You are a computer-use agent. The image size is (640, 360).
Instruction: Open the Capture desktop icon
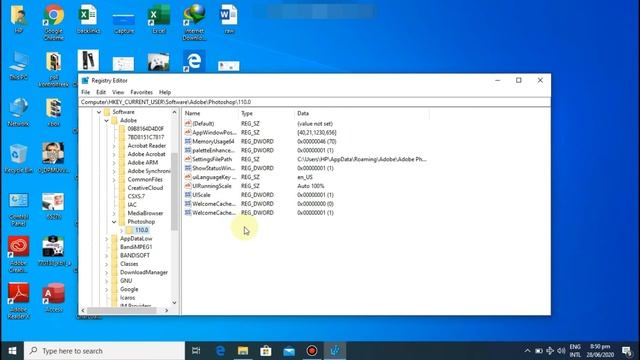123,23
